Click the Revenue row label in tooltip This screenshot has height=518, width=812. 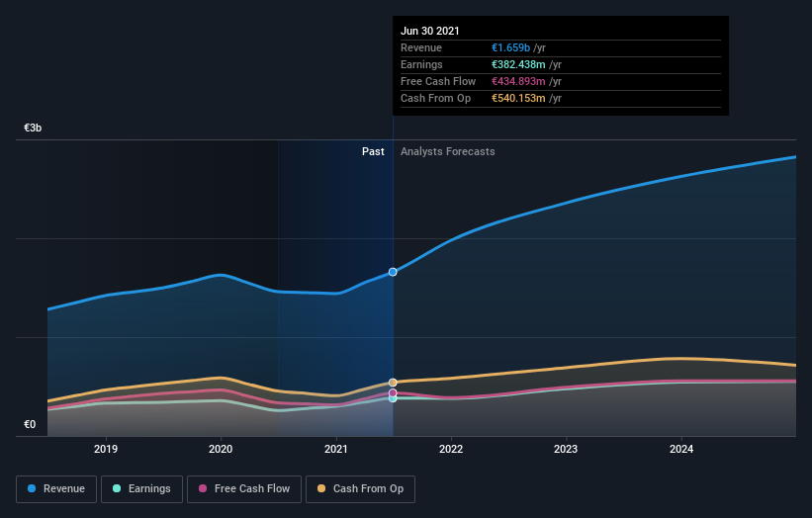[421, 47]
